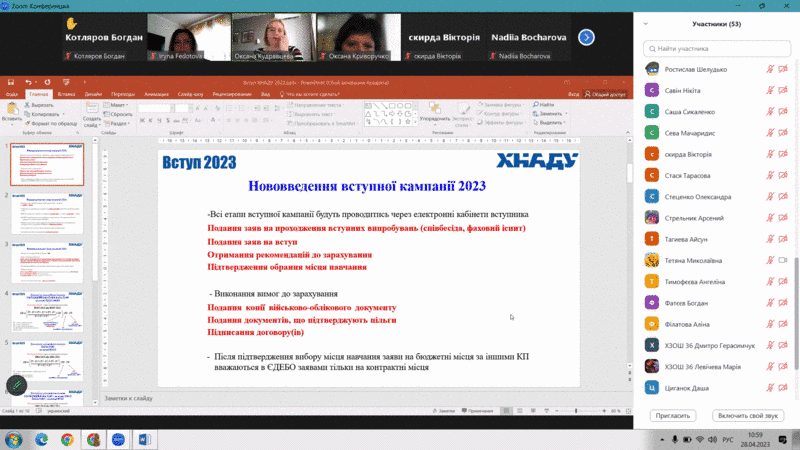Expand the Layout (Макет) dropdown
This screenshot has height=450, width=800.
[119, 104]
